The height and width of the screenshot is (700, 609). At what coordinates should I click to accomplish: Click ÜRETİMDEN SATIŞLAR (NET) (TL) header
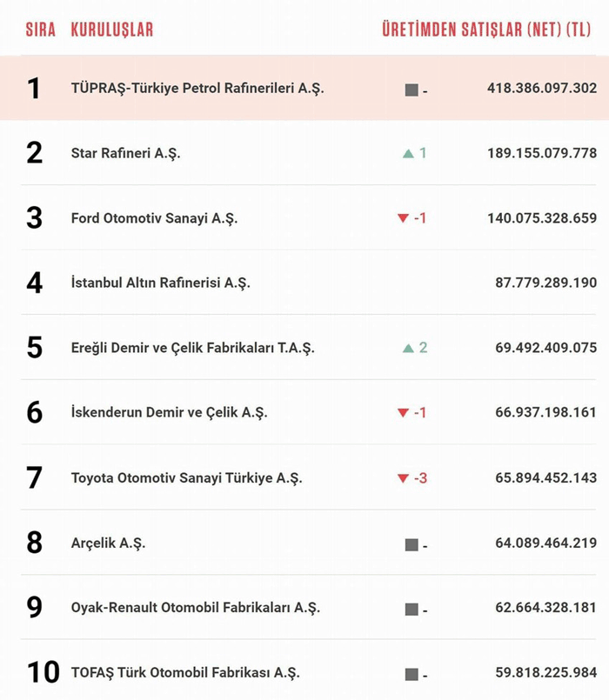(x=486, y=30)
